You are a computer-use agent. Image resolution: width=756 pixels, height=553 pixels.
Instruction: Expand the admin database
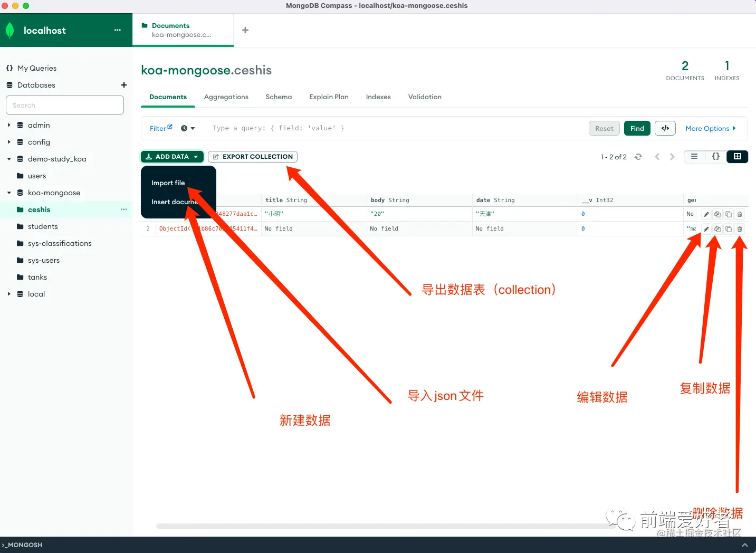(9, 125)
